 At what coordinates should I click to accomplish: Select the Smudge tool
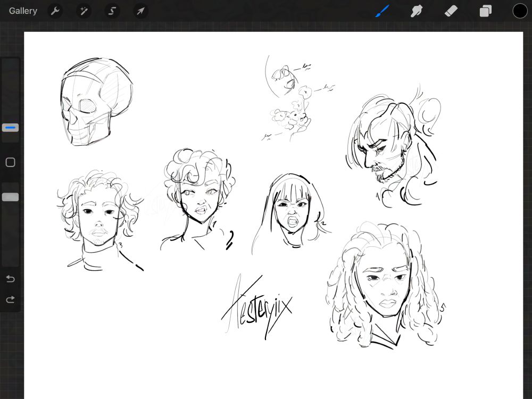click(417, 11)
